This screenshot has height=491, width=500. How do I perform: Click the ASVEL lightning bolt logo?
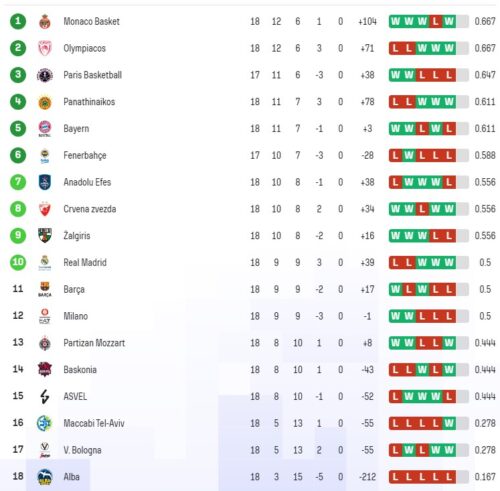coord(45,396)
